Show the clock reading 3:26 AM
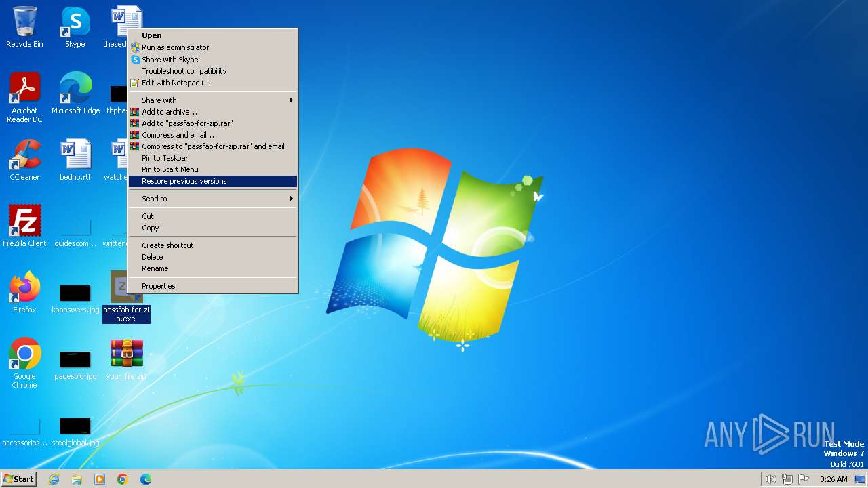 pyautogui.click(x=833, y=479)
